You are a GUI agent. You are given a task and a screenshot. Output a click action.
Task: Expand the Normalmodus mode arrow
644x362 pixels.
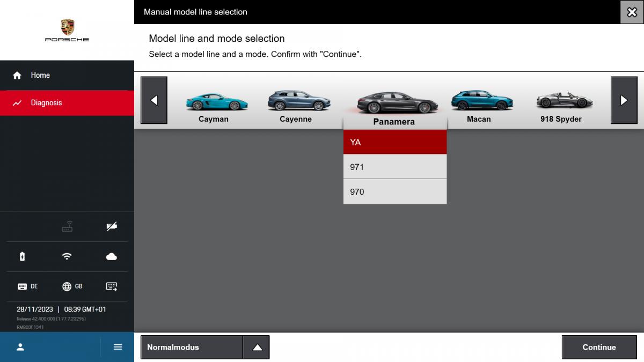257,348
